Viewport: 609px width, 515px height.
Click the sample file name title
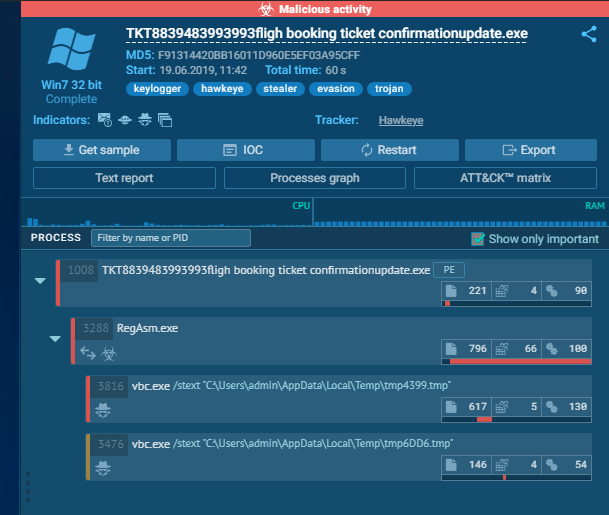tap(327, 34)
